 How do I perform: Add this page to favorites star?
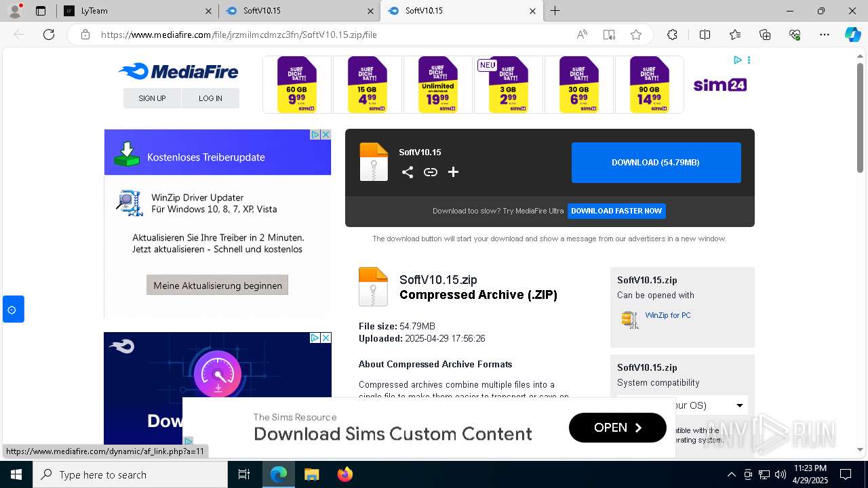pyautogui.click(x=635, y=35)
